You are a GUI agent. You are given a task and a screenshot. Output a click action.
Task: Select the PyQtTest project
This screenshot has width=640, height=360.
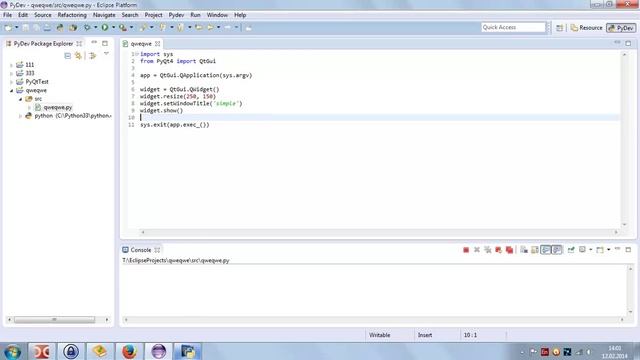(37, 82)
